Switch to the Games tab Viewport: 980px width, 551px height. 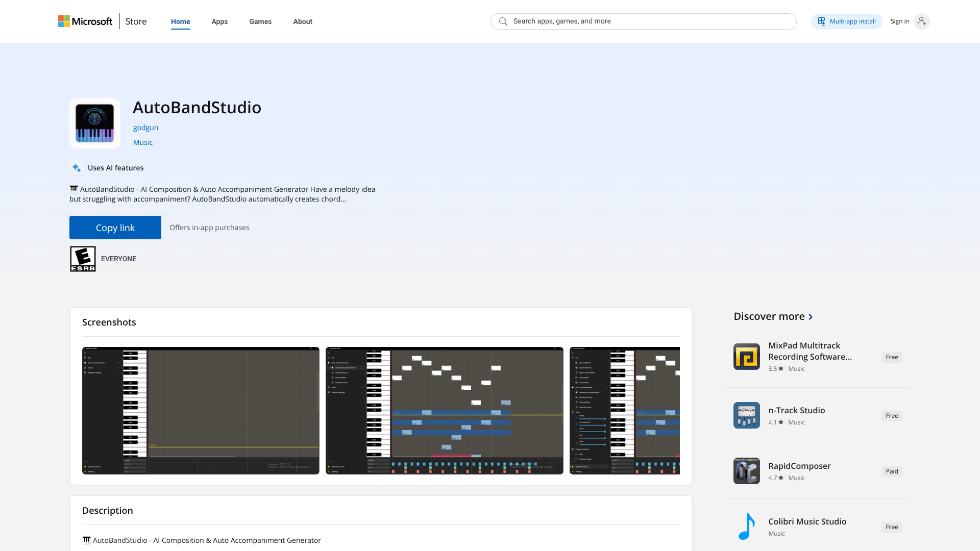coord(260,21)
